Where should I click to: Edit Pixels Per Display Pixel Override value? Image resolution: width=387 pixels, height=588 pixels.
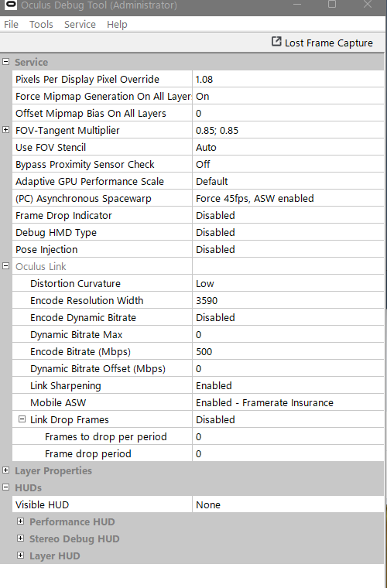click(x=288, y=79)
